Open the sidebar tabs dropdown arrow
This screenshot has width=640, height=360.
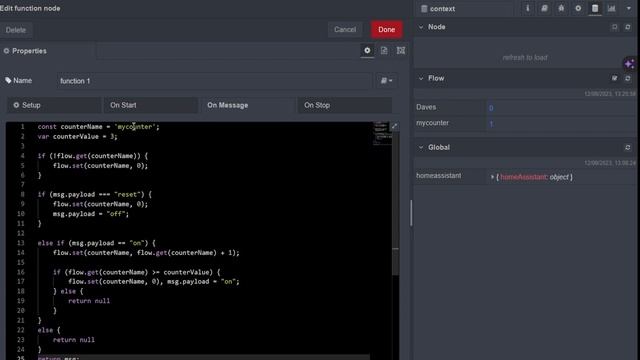pyautogui.click(x=629, y=8)
